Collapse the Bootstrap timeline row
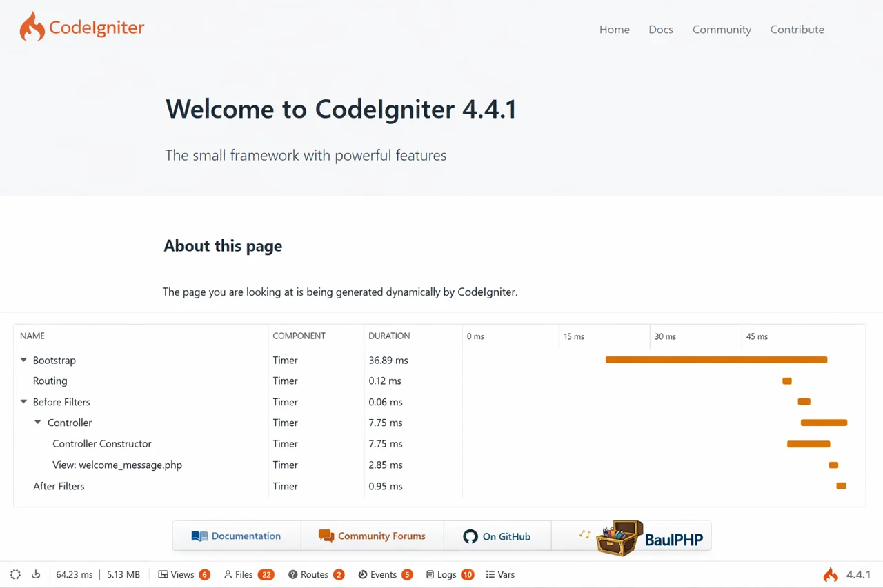Viewport: 883px width, 588px height. coord(23,360)
